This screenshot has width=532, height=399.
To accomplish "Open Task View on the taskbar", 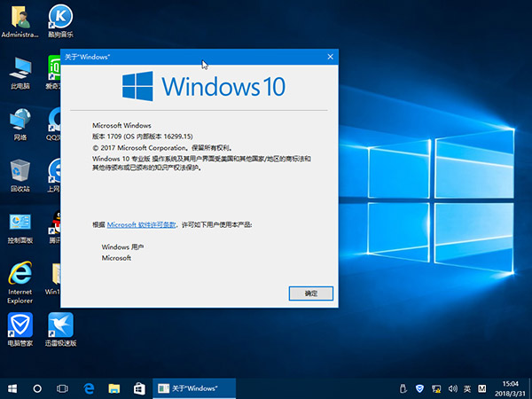I will (x=63, y=388).
